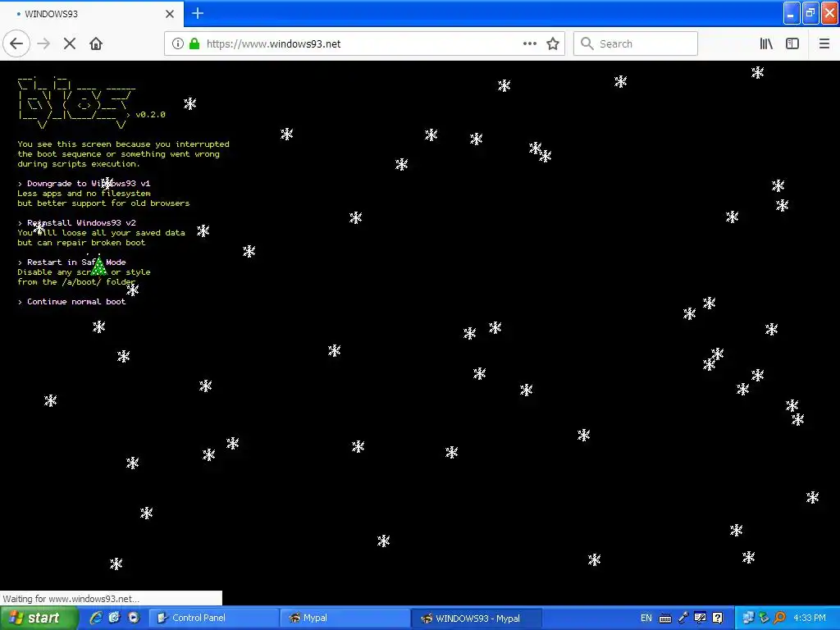840x630 pixels.
Task: Open the on-screen keyboard language bar icon
Action: pyautogui.click(x=664, y=619)
